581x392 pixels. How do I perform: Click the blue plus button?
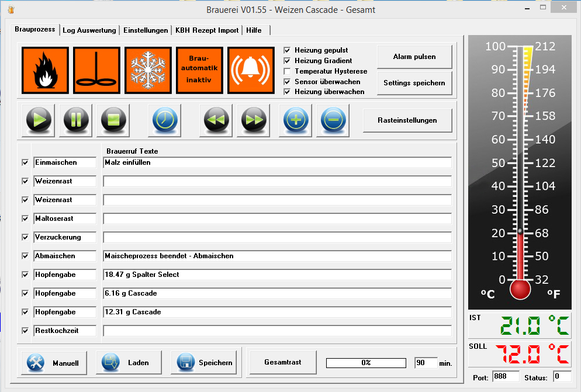[296, 120]
